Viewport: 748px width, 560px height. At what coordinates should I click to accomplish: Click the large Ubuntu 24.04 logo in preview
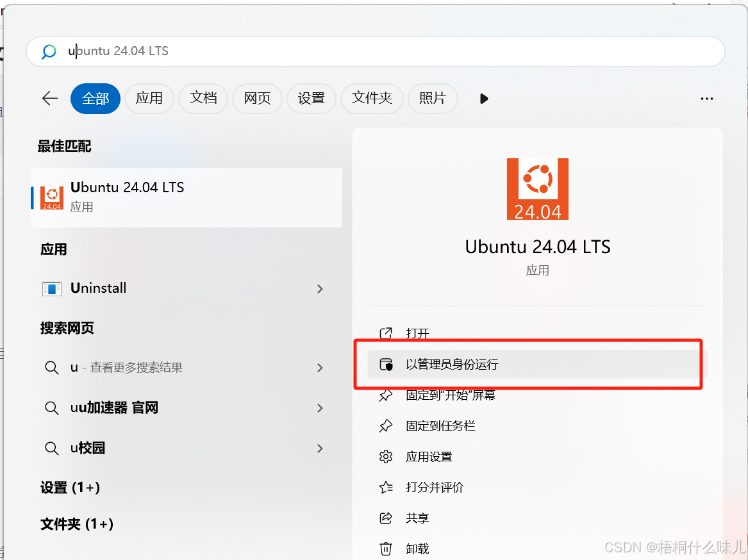tap(538, 189)
